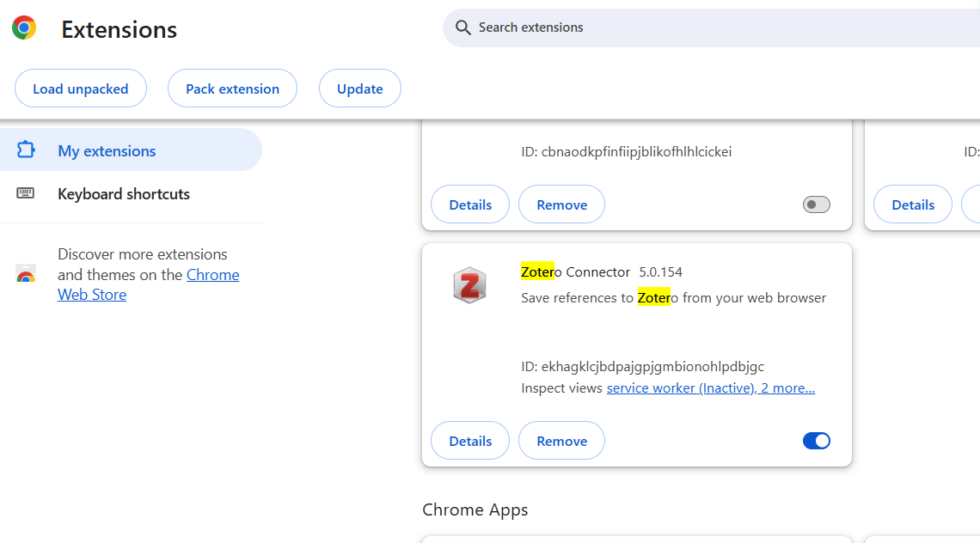Click ID ekhagklcjbdpajgpjgmbionohlpdbjgc text
The image size is (980, 543).
tap(642, 367)
